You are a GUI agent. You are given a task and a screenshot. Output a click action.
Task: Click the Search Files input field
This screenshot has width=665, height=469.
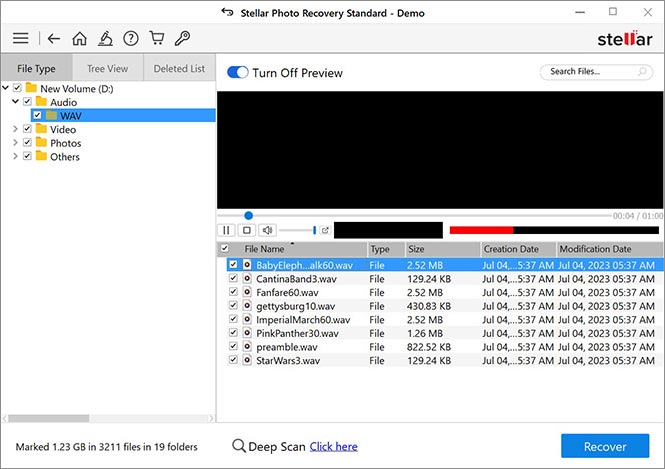[596, 72]
